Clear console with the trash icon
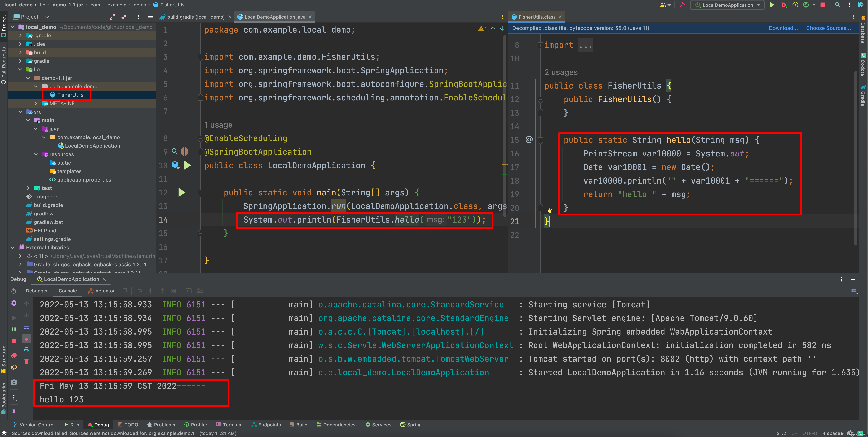 [26, 362]
